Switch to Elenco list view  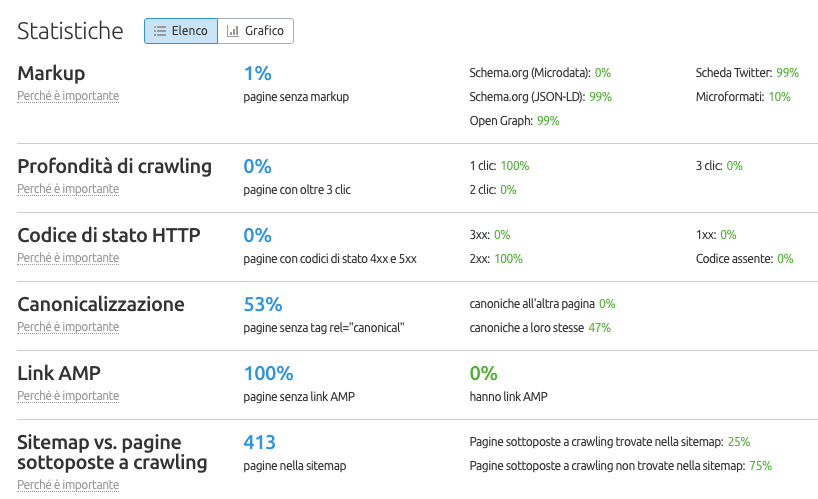point(180,31)
